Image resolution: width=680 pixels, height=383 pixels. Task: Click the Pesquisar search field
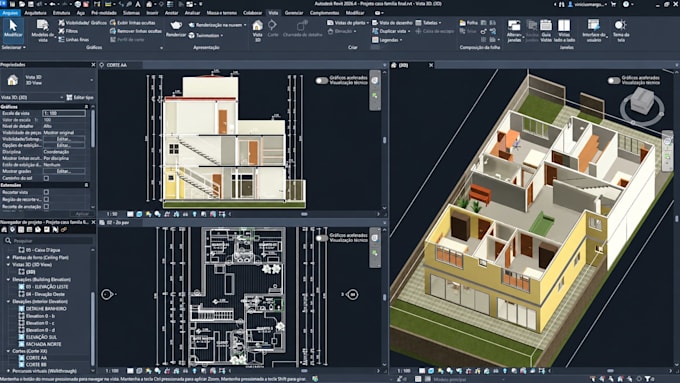[x=48, y=240]
